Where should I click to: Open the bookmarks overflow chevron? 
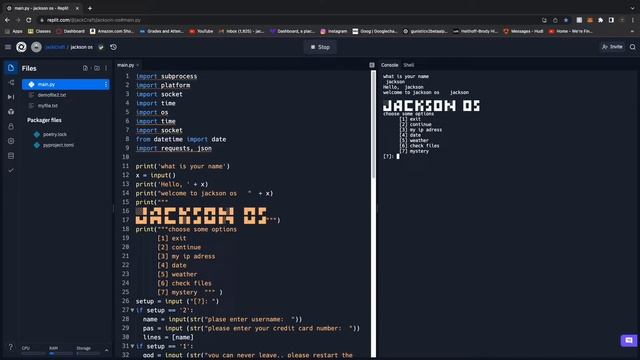633,31
